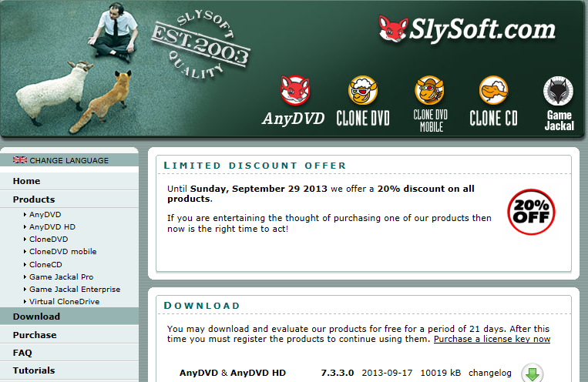Open Tutorials in sidebar menu
Image resolution: width=588 pixels, height=382 pixels.
[69, 370]
